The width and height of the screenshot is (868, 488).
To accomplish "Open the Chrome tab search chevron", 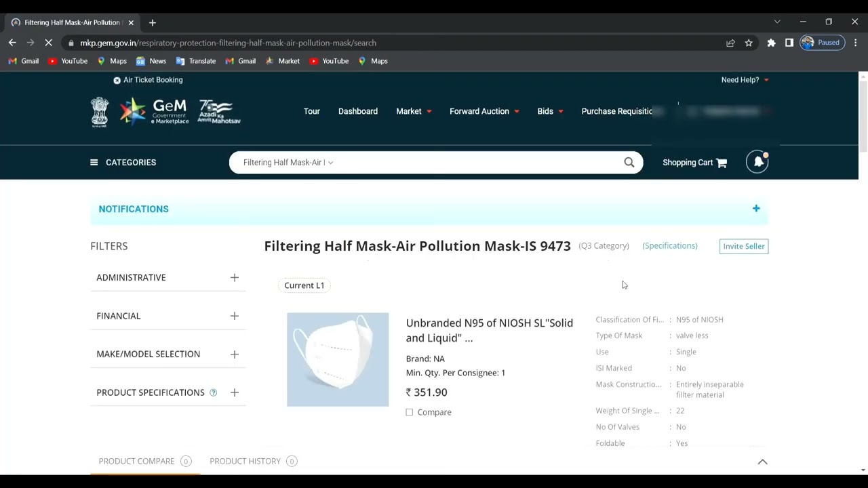I will click(777, 22).
